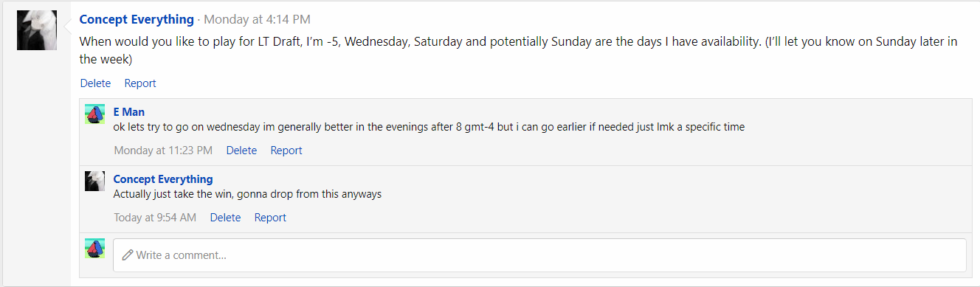Open Concept Everything's large profile avatar
Screen dimensions: 980x287
tap(37, 30)
